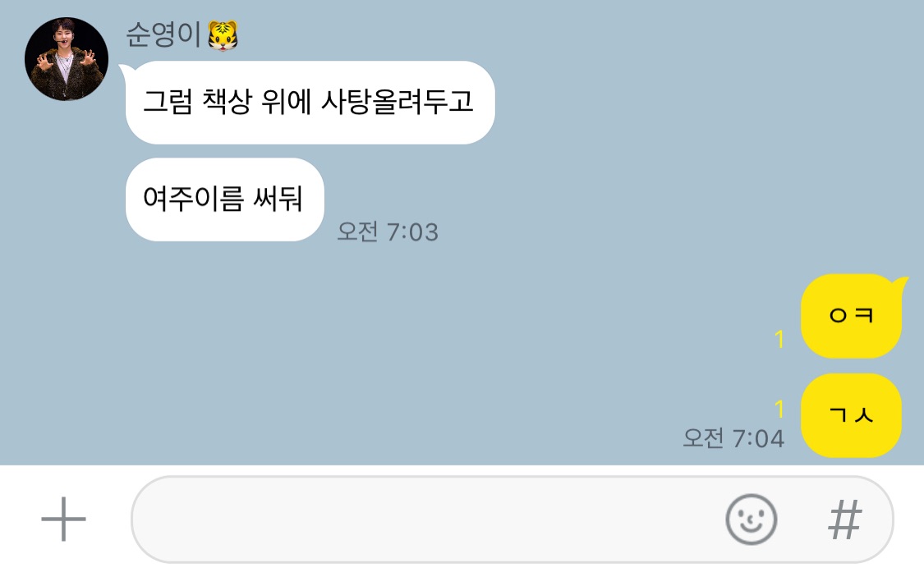Screen dimensions: 924x586
Task: Tap the hashtag search icon
Action: tap(845, 519)
